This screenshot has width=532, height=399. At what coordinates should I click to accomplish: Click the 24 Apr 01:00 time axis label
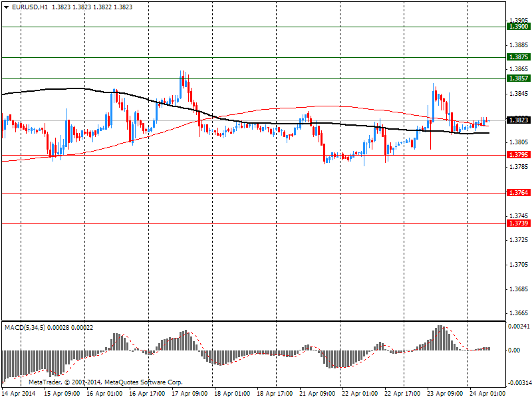[x=487, y=394]
